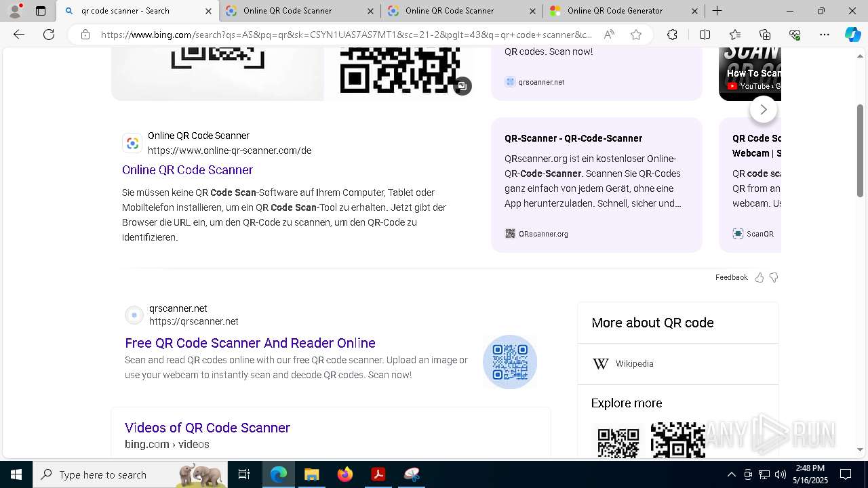Refresh the Bing search page
The height and width of the screenshot is (488, 868).
pyautogui.click(x=49, y=35)
